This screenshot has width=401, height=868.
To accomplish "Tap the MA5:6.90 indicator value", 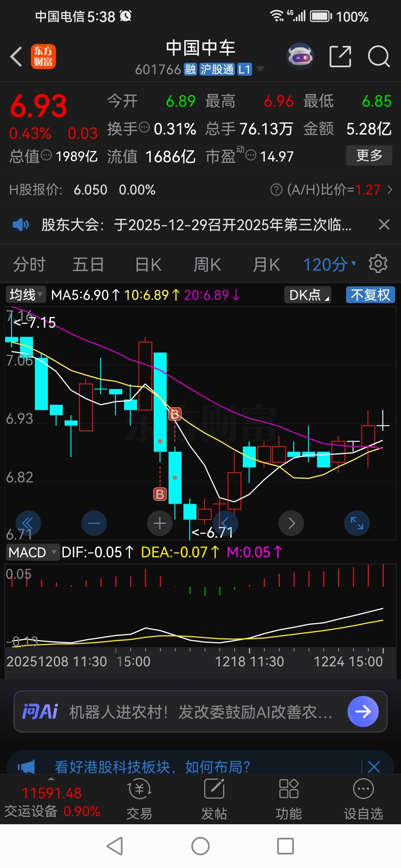I will tap(85, 295).
